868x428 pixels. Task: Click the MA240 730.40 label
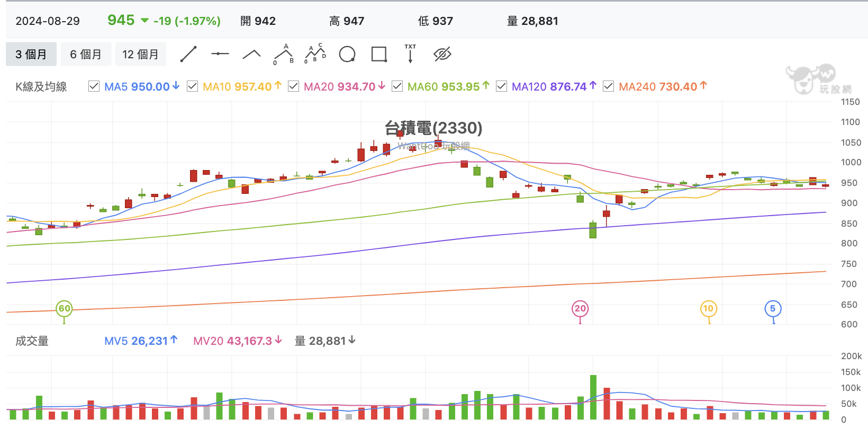tap(663, 86)
